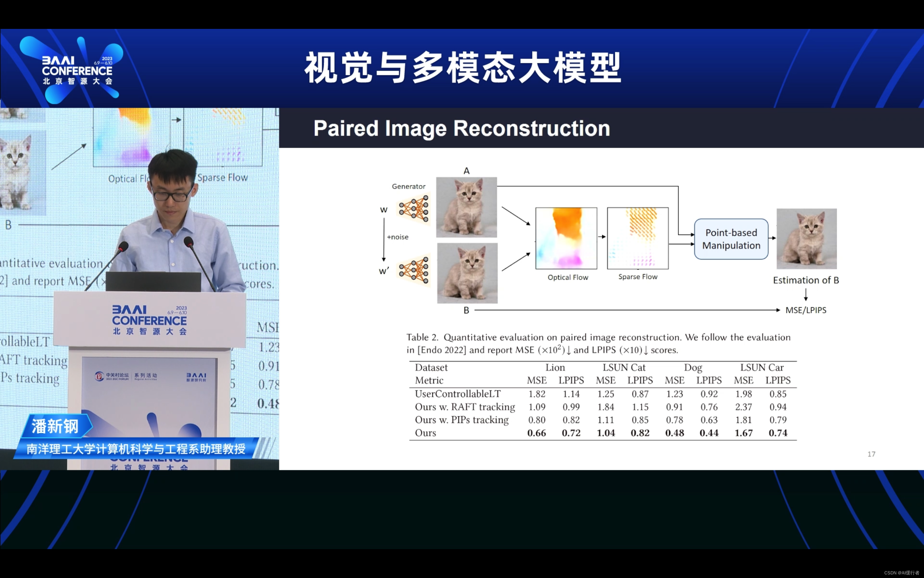Click the LSUN Cat dataset column header
Screen dimensions: 924x578
(624, 367)
